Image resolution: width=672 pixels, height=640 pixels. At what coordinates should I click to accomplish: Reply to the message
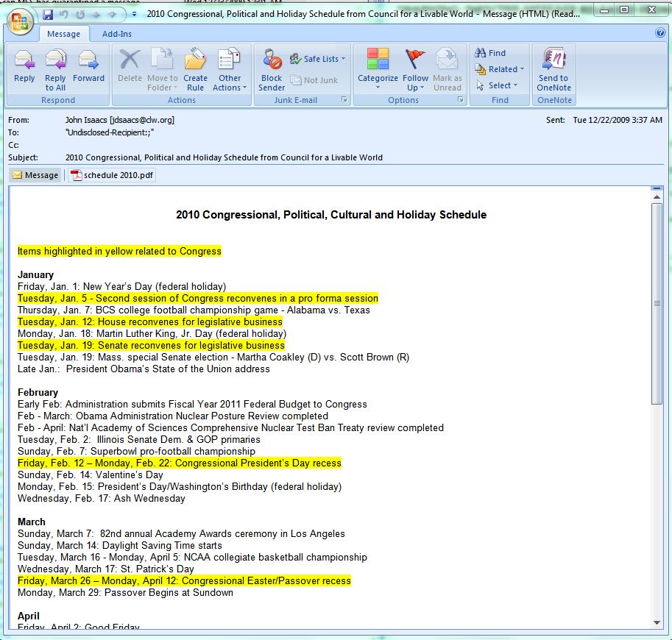[24, 66]
